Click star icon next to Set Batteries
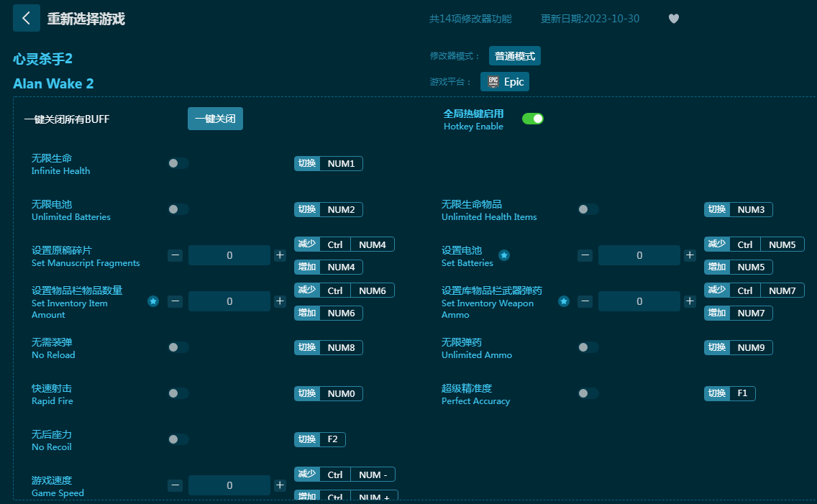 pyautogui.click(x=504, y=255)
